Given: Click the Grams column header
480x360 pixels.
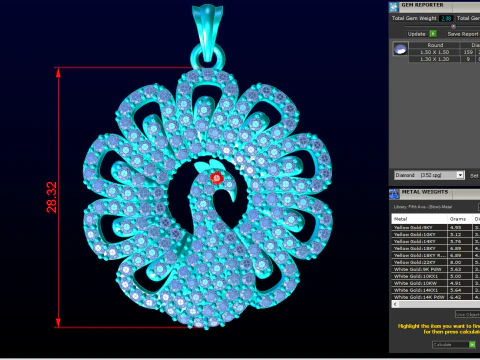Looking at the screenshot, I should click(460, 219).
